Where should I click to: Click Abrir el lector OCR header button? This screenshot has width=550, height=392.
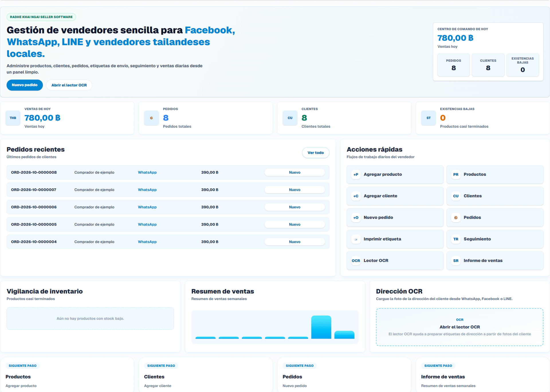[69, 85]
